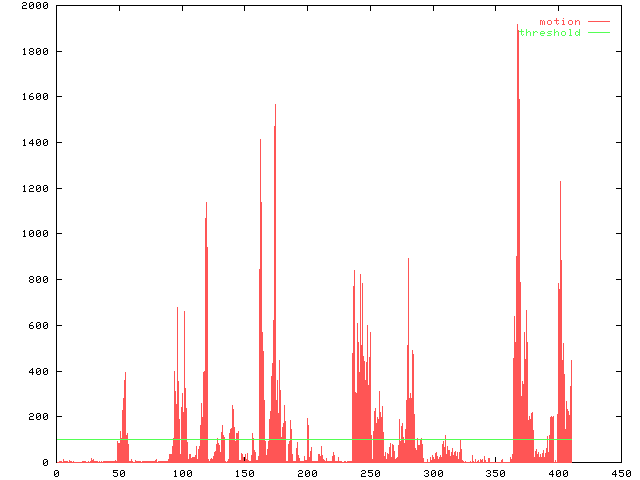
Task: Click the red motion legend line sample
Action: tap(598, 21)
